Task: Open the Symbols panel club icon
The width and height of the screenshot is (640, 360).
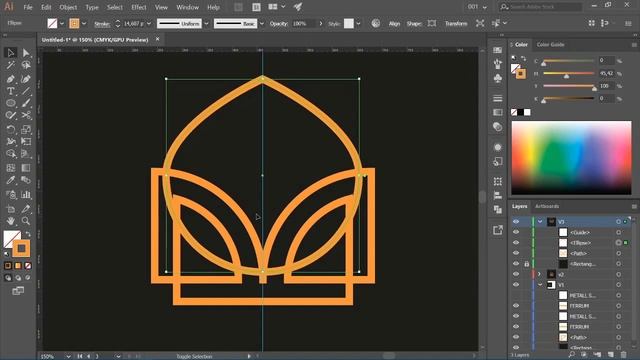Action: pyautogui.click(x=498, y=78)
